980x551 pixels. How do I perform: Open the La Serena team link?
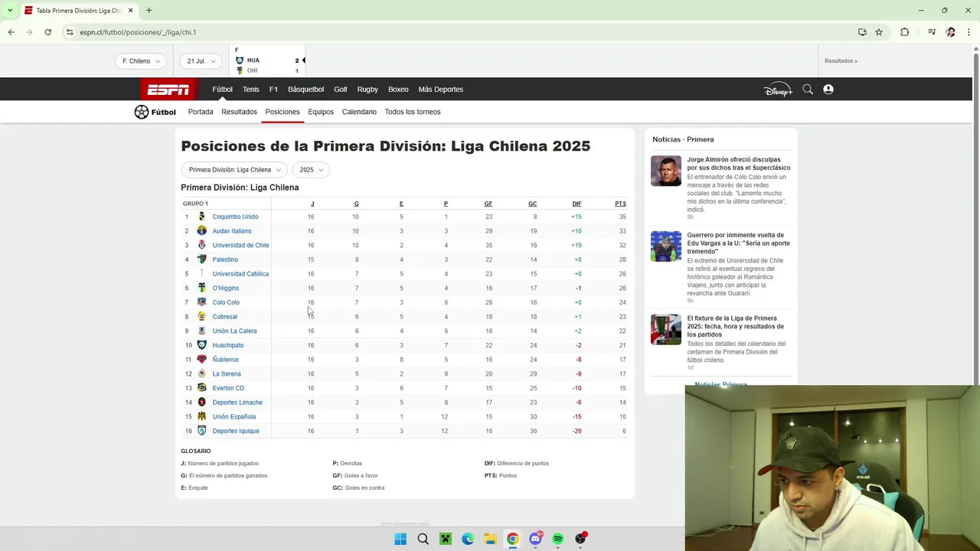tap(227, 374)
